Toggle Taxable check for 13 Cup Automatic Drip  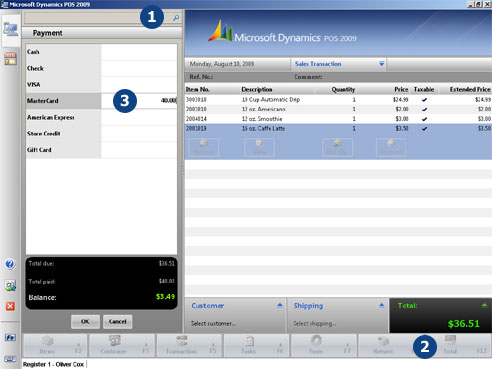click(x=424, y=100)
